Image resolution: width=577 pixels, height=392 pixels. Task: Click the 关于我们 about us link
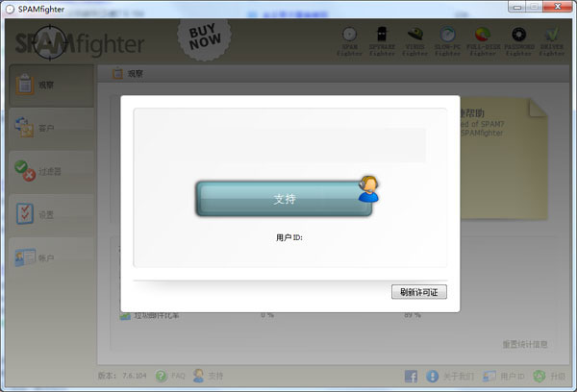[x=450, y=377]
